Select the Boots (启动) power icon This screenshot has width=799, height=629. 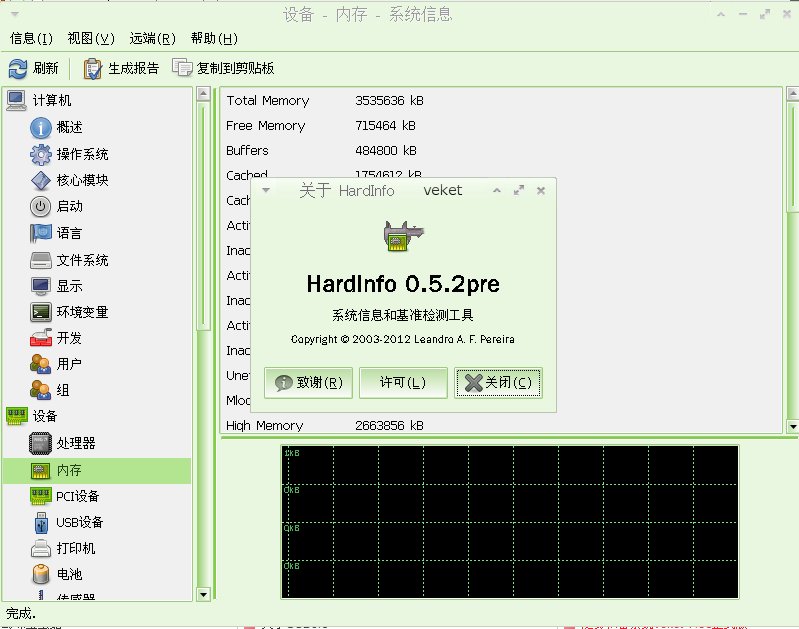41,206
